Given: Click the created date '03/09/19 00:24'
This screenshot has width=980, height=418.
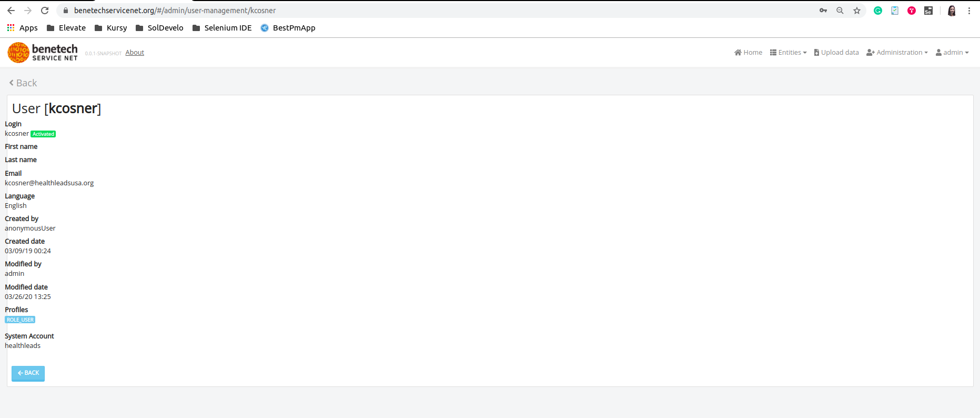Looking at the screenshot, I should click(28, 251).
